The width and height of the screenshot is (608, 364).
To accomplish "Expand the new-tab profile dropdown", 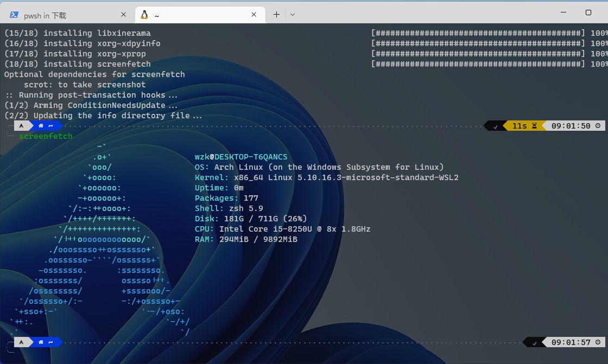I will [x=293, y=15].
